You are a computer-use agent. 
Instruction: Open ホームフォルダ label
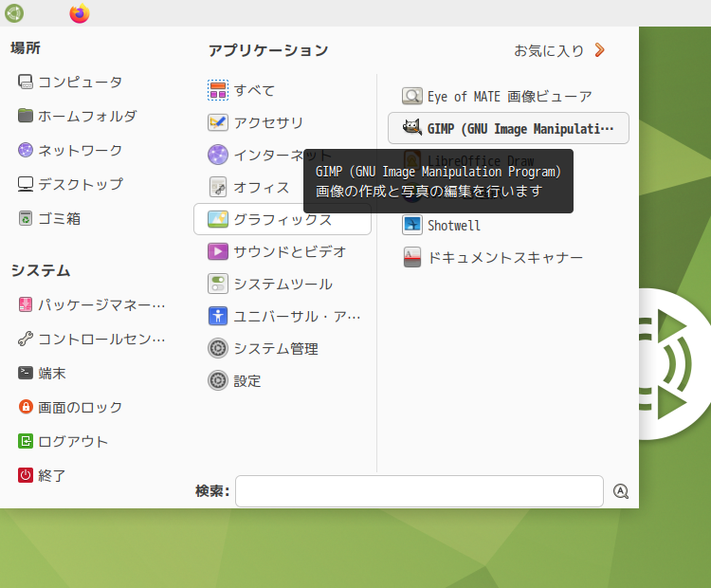87,116
